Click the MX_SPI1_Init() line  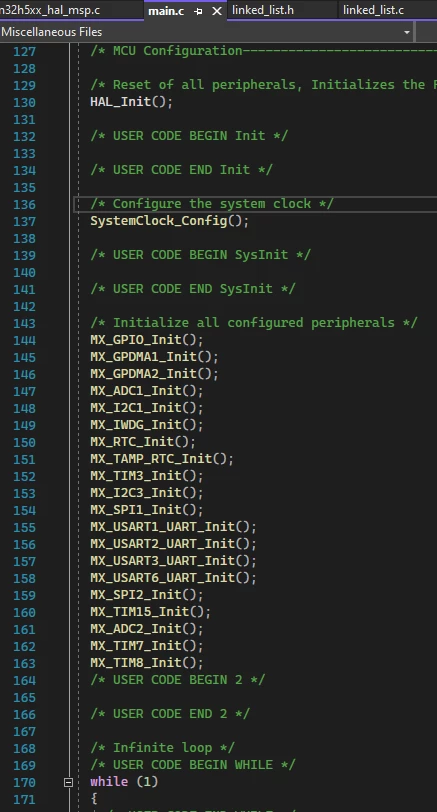click(x=147, y=510)
